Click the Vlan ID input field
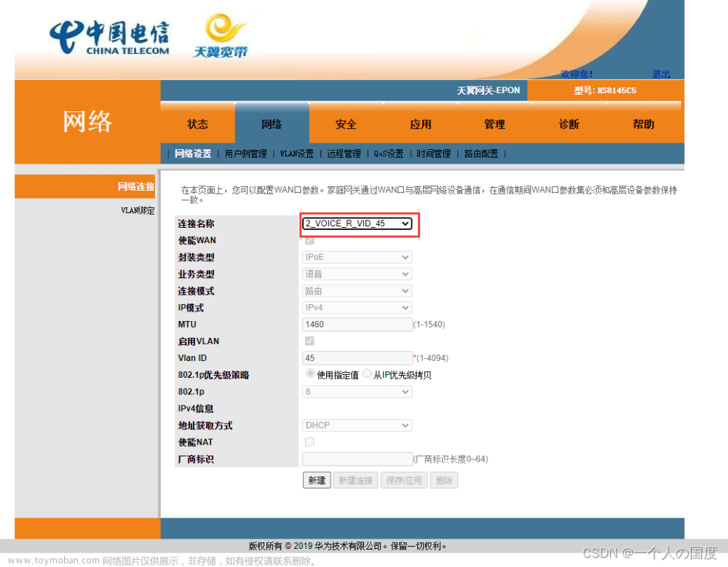The image size is (728, 567). (357, 358)
